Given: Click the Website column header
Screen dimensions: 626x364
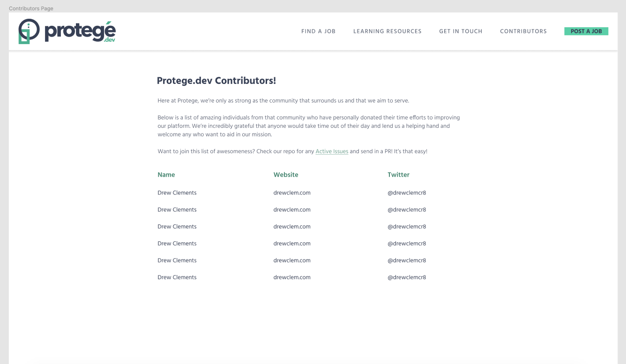Looking at the screenshot, I should click(286, 174).
